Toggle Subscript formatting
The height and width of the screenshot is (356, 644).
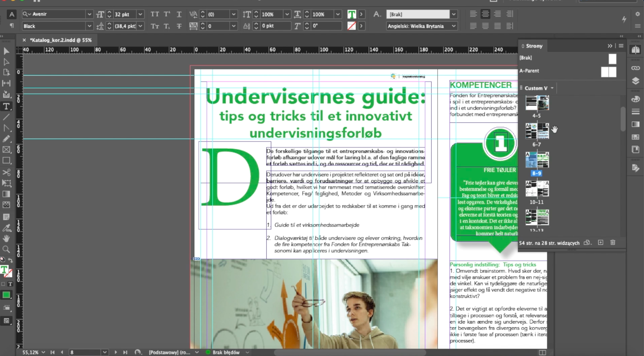tap(167, 26)
